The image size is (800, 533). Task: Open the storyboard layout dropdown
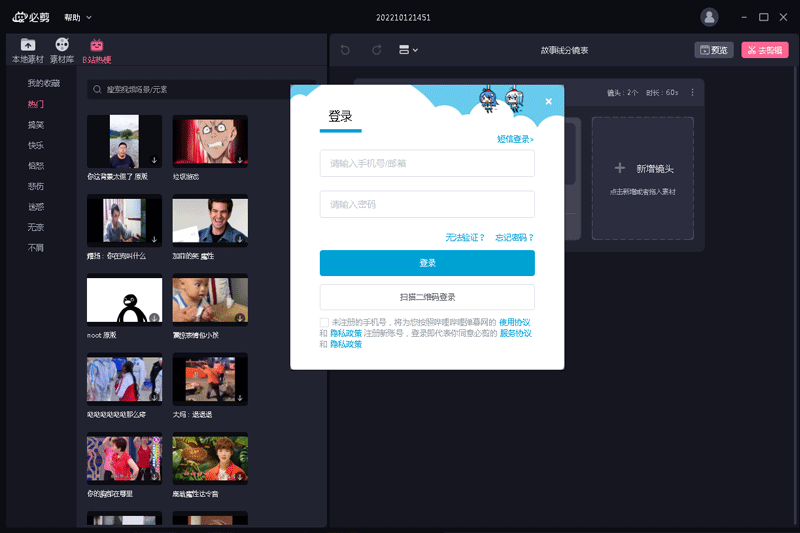click(x=408, y=50)
